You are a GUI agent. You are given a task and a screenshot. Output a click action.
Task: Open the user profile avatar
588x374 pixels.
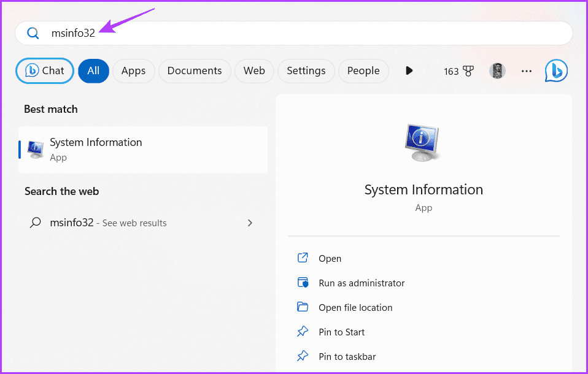point(497,71)
